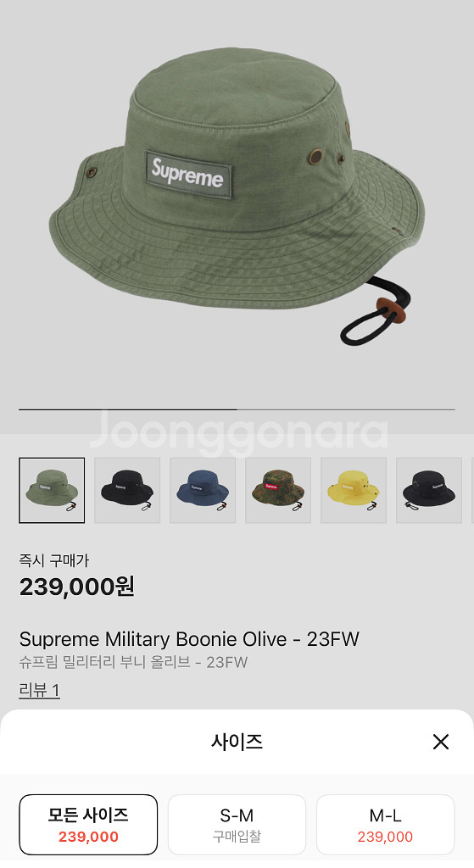Tap the large olive Supreme hat photo
Image resolution: width=474 pixels, height=868 pixels.
pyautogui.click(x=237, y=205)
